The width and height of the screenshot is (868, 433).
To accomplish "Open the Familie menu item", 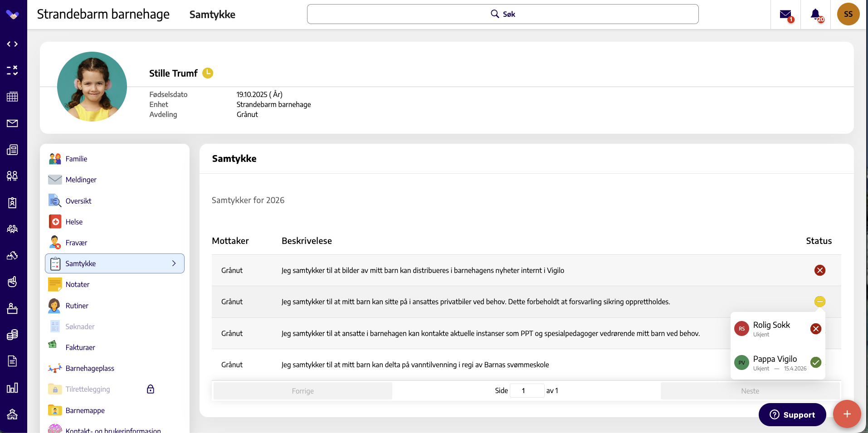I will pyautogui.click(x=115, y=159).
